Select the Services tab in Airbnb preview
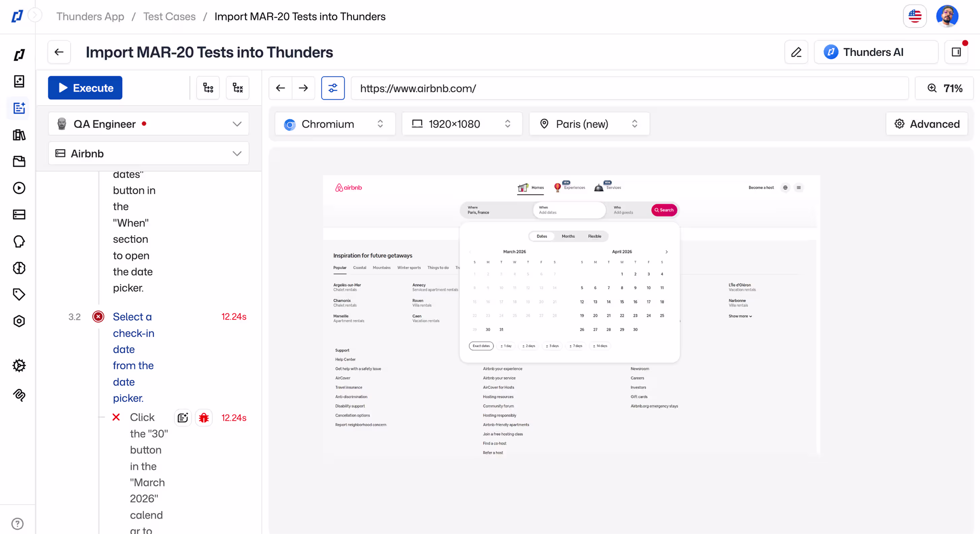This screenshot has width=980, height=534. point(608,187)
